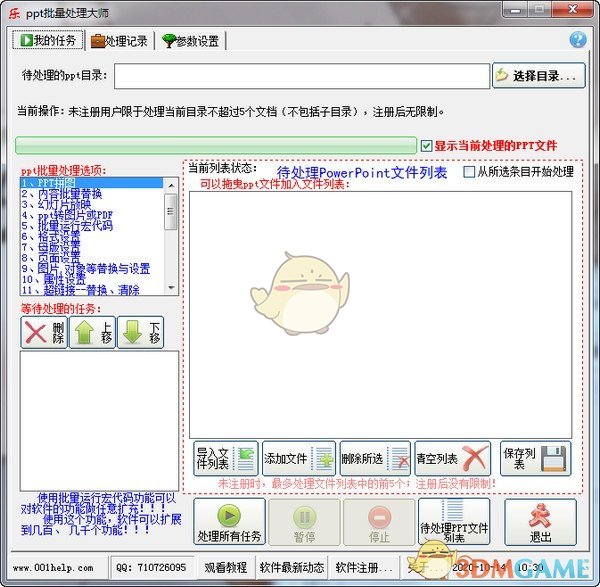This screenshot has width=600, height=587.
Task: Open the 参数设置 tab
Action: point(190,41)
